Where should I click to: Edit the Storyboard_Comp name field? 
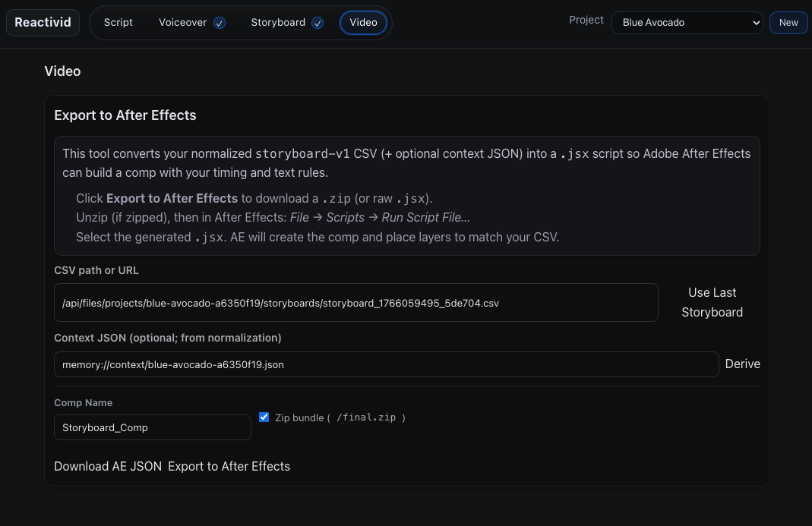click(152, 427)
